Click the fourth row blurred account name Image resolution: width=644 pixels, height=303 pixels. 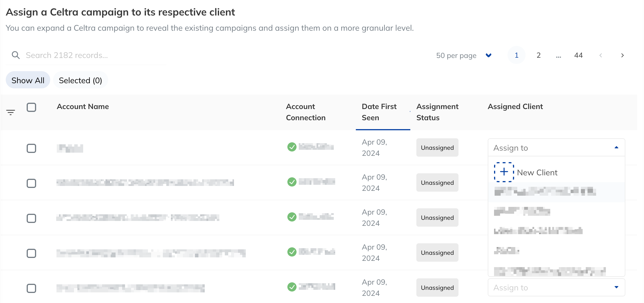click(x=151, y=253)
